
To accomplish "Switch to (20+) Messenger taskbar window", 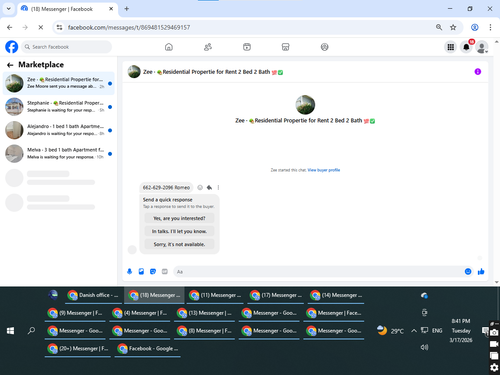I will click(78, 349).
